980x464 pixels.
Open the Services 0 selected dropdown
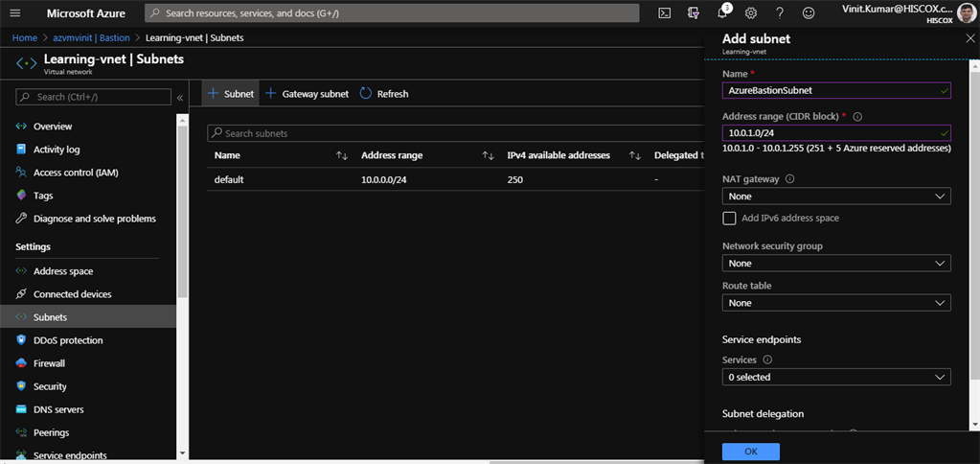836,377
